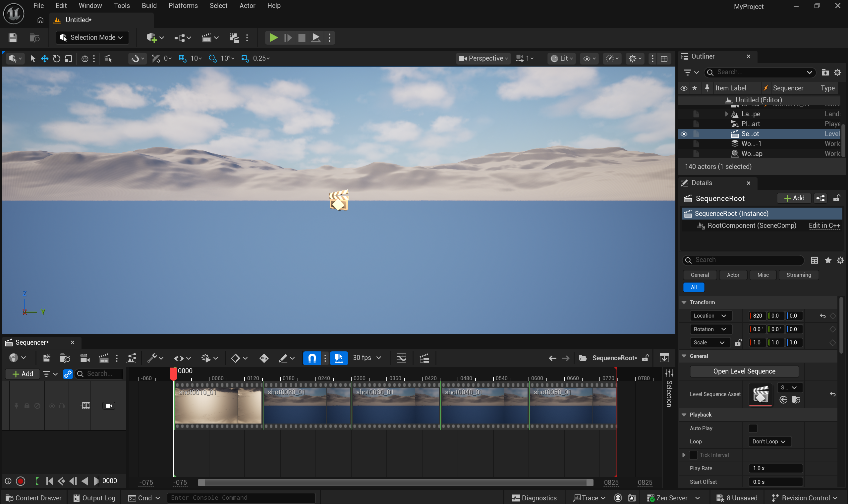Expand the La...pe outliner tree item

[x=726, y=114]
